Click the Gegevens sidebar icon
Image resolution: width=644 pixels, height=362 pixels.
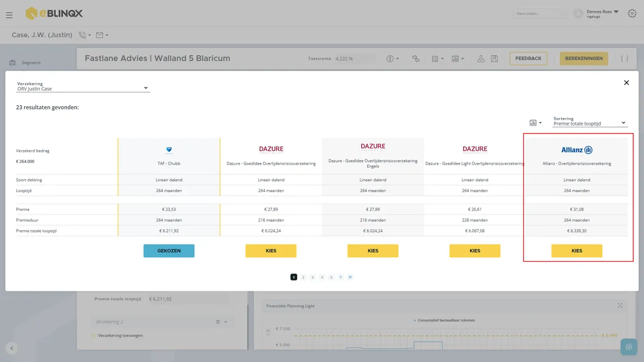click(12, 63)
